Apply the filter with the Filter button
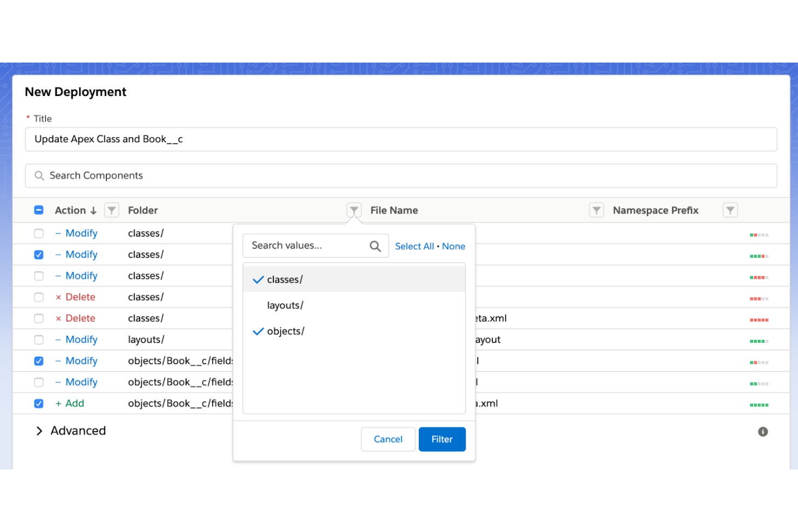Viewport: 798px width, 532px height. coord(442,439)
